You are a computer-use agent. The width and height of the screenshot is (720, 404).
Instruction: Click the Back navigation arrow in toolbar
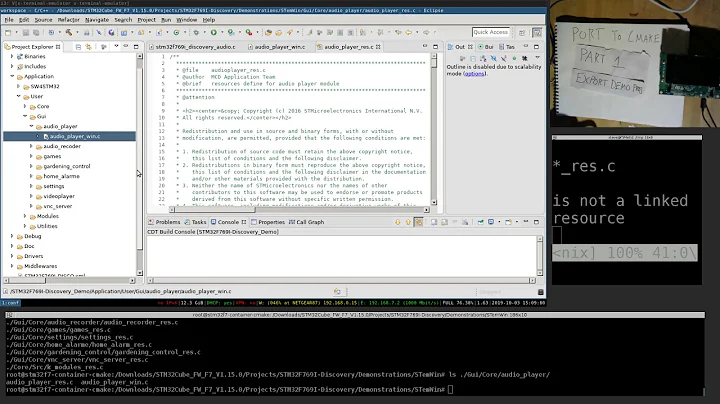tap(408, 32)
